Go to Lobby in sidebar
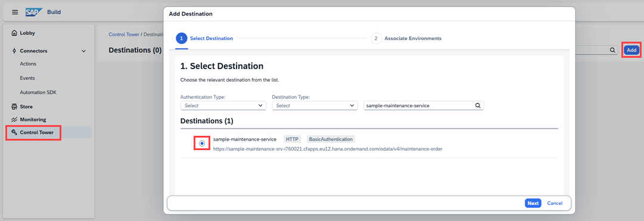Viewport: 644px width, 221px height. [x=27, y=33]
